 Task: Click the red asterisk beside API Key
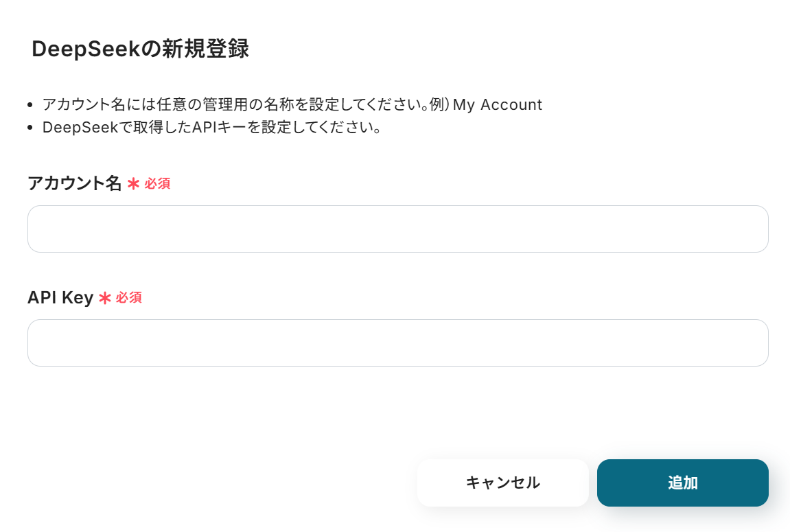tap(105, 298)
